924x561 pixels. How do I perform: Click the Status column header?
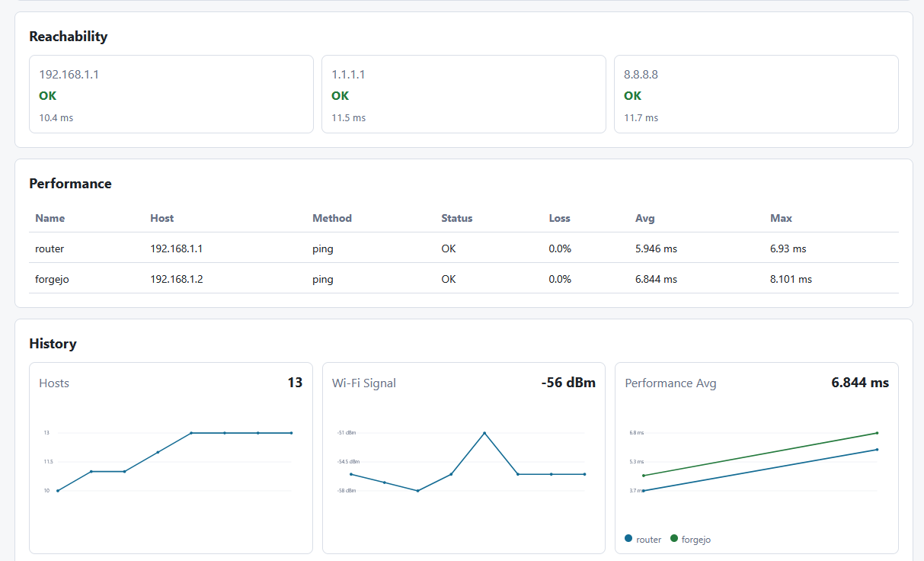click(x=457, y=218)
